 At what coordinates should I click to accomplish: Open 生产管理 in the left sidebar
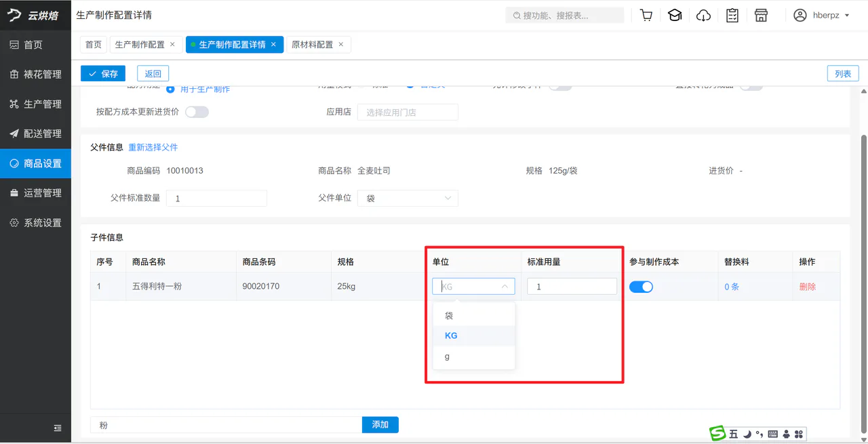(35, 104)
